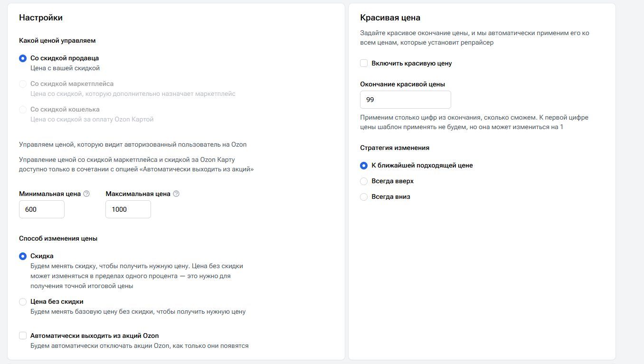Select the Со скидкой кошелька radio option
Viewport: 644px width, 364px height.
[23, 110]
